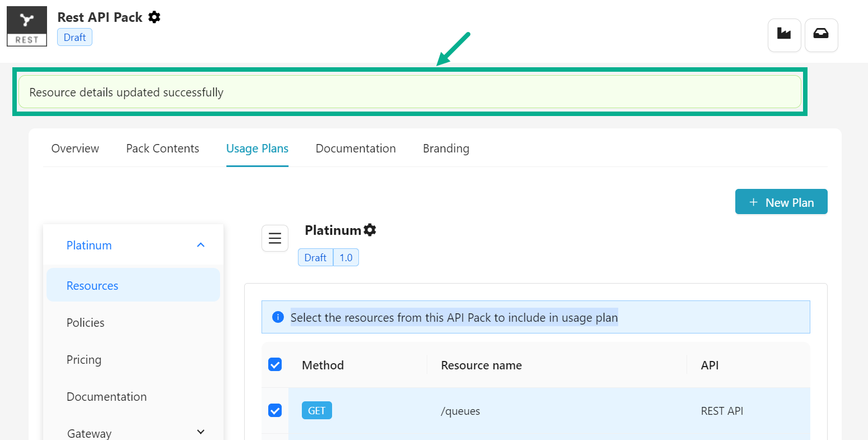The width and height of the screenshot is (868, 440).
Task: Uncheck the /queues resource checkbox
Action: [x=275, y=410]
